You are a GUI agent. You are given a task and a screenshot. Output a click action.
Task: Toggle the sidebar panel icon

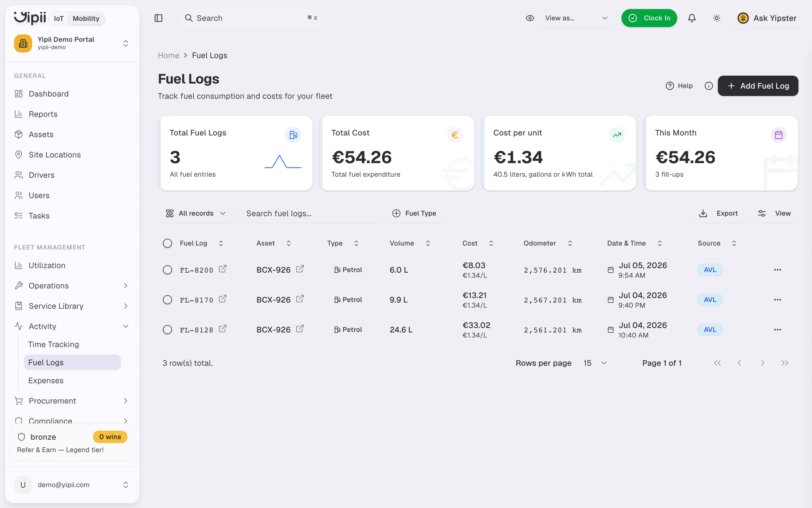click(158, 18)
